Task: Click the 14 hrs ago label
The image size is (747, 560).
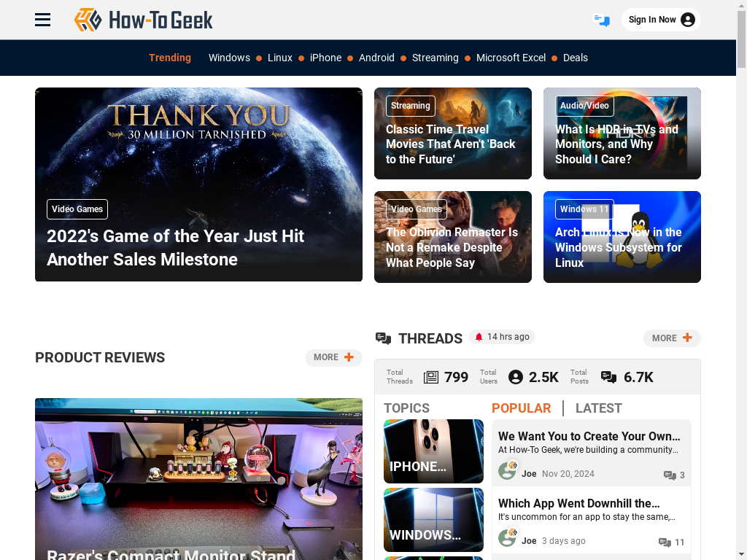Action: [508, 337]
